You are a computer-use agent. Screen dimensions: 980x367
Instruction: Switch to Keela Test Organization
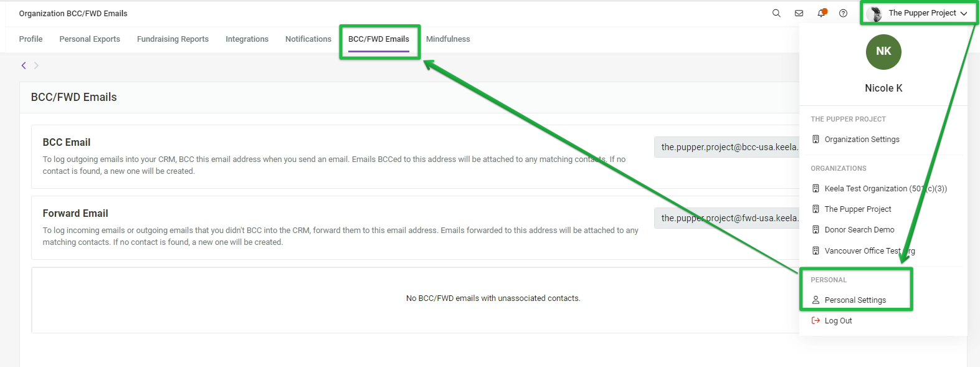(x=879, y=188)
